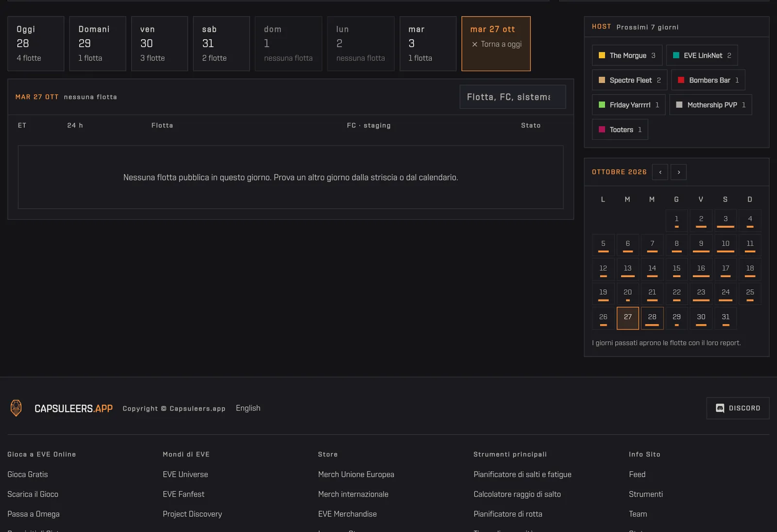Open Pianificatore di salti e fatigue link
This screenshot has width=777, height=532.
[523, 474]
